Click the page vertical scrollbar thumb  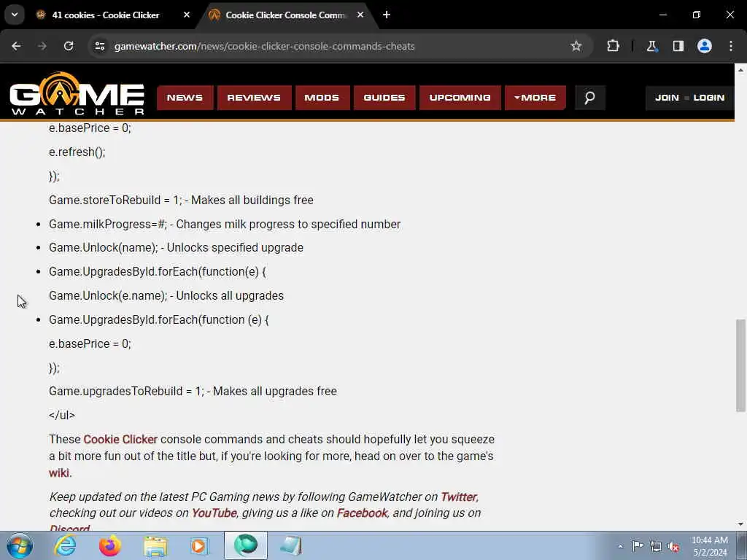click(x=740, y=365)
